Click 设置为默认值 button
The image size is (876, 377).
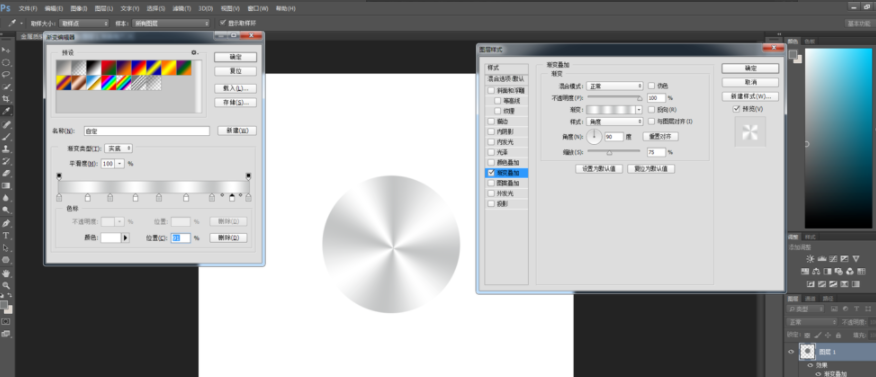click(599, 169)
